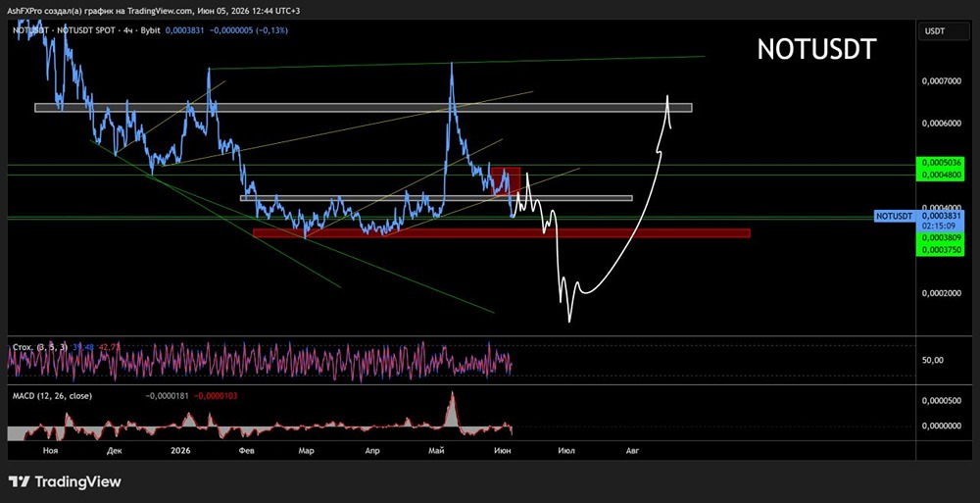Click the Июл date on the time axis
980x503 pixels.
pyautogui.click(x=566, y=450)
